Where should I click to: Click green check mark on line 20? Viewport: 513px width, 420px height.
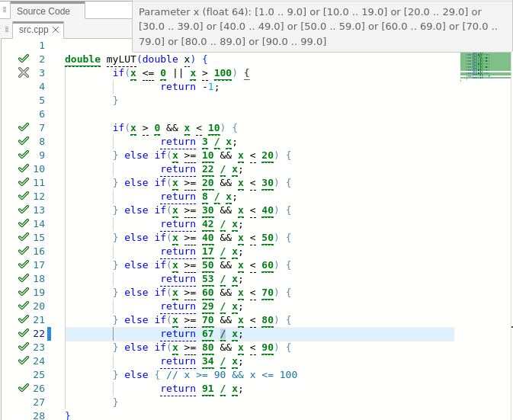(x=24, y=306)
